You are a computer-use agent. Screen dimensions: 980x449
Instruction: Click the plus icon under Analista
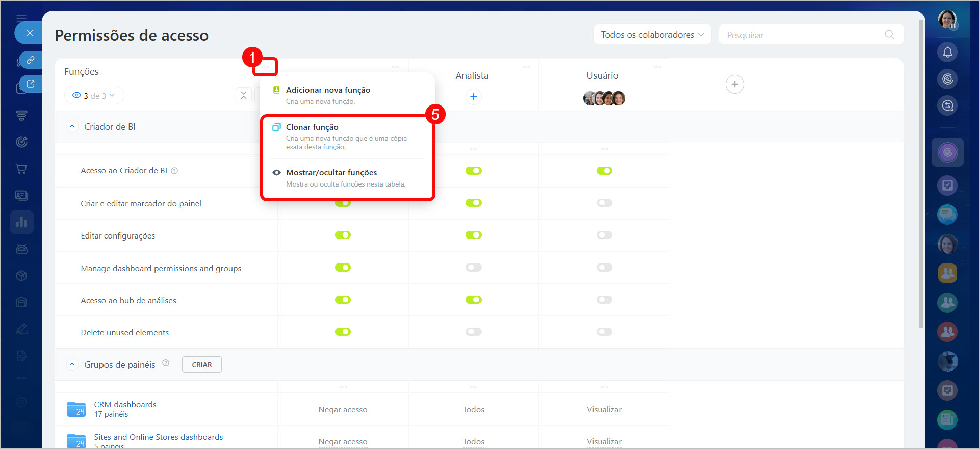[x=473, y=97]
